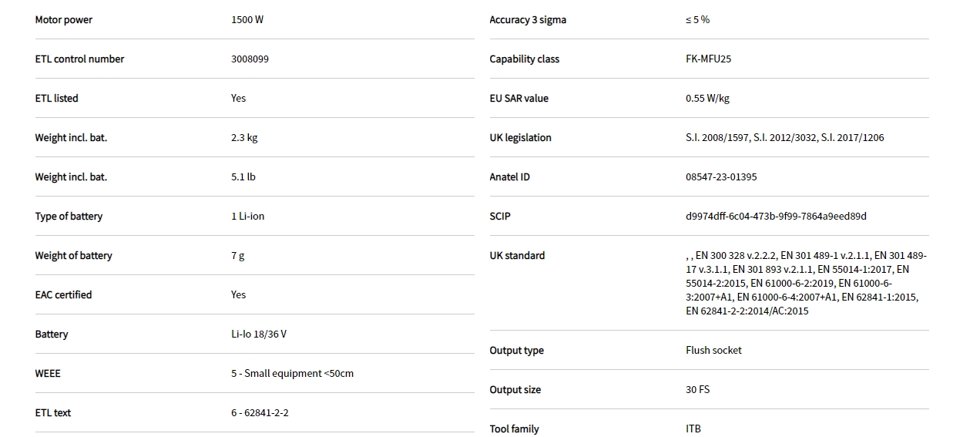
Task: Select the Motor power 1500 W value
Action: (x=247, y=20)
